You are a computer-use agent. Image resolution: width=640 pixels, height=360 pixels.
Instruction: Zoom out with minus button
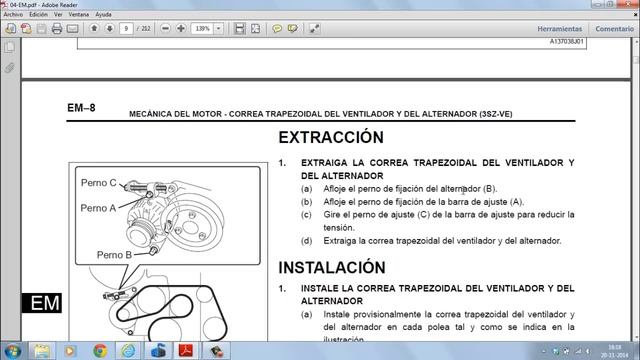click(x=165, y=29)
